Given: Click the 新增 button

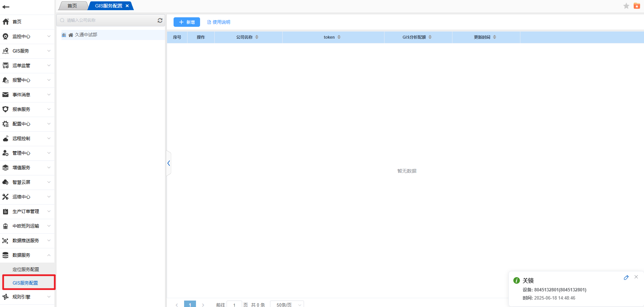Looking at the screenshot, I should click(187, 22).
